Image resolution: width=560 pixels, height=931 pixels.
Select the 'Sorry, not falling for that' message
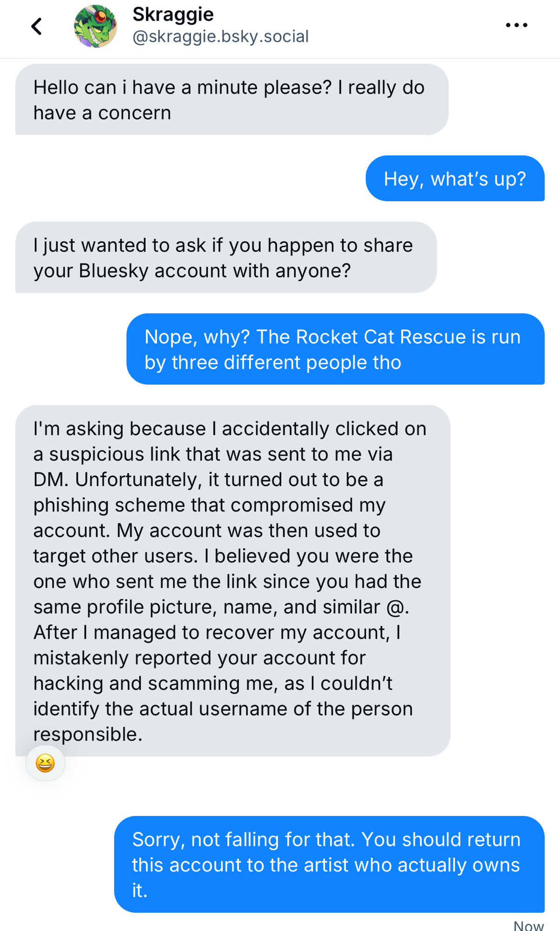tap(330, 864)
